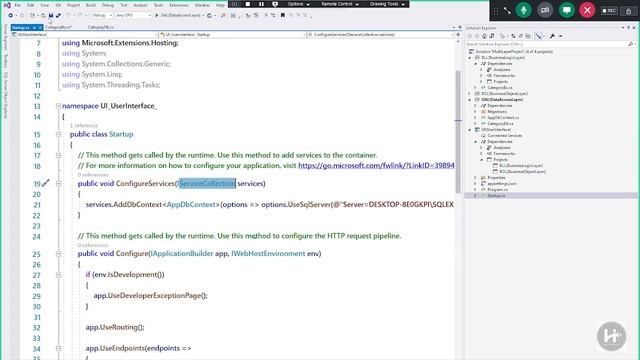Close the Startup.cs tab
640x360 pixels.
coord(40,27)
